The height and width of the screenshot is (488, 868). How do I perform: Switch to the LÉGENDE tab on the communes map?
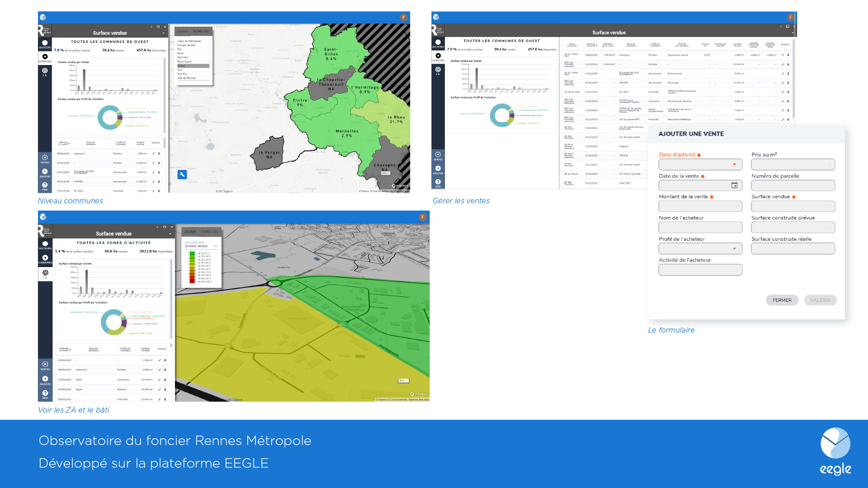tap(183, 31)
